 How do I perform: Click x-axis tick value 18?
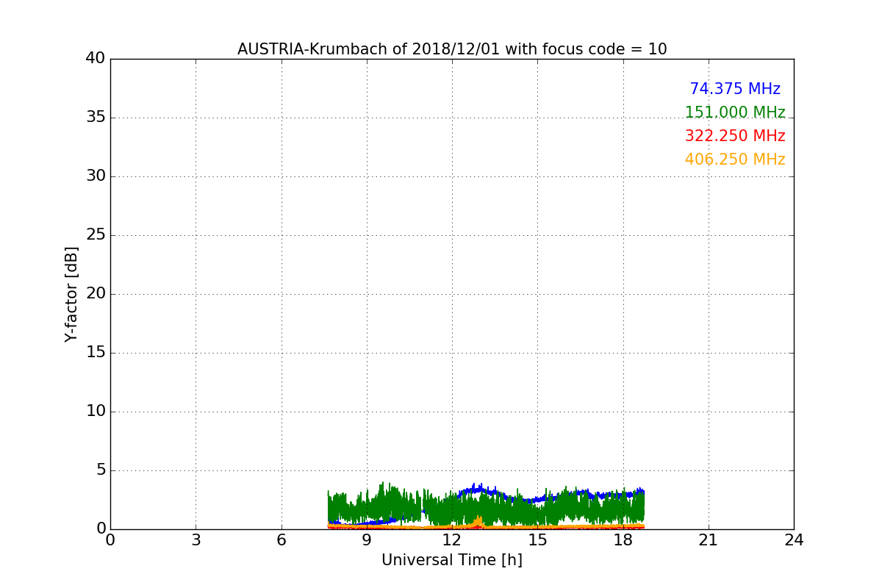point(623,540)
